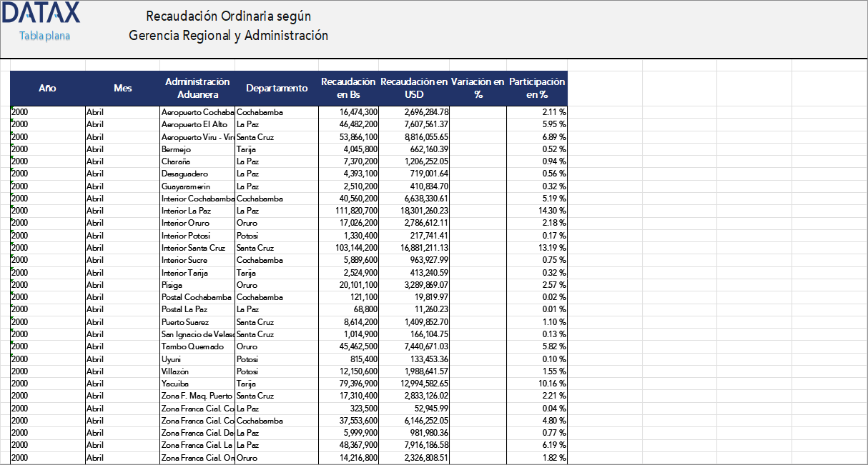Click the Departamento column header

[275, 89]
